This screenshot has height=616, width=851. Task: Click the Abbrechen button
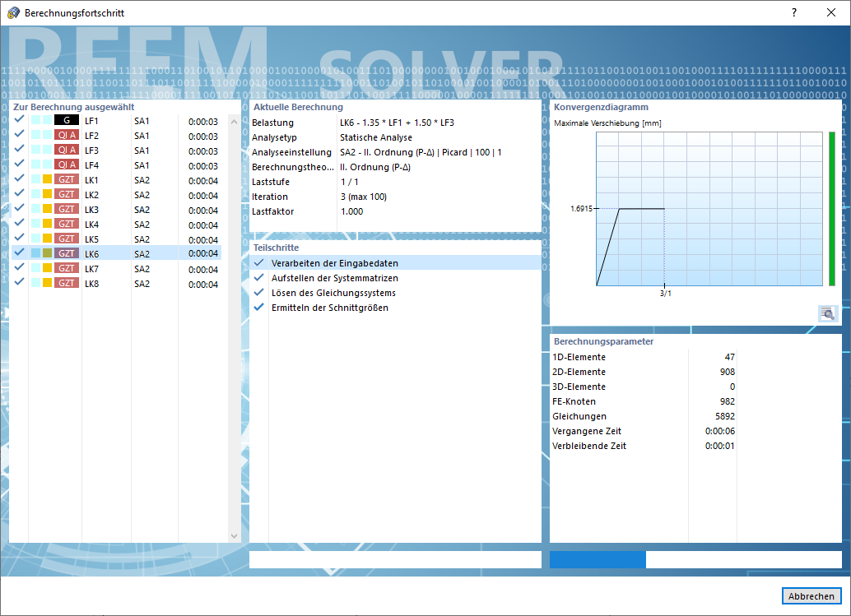[811, 596]
